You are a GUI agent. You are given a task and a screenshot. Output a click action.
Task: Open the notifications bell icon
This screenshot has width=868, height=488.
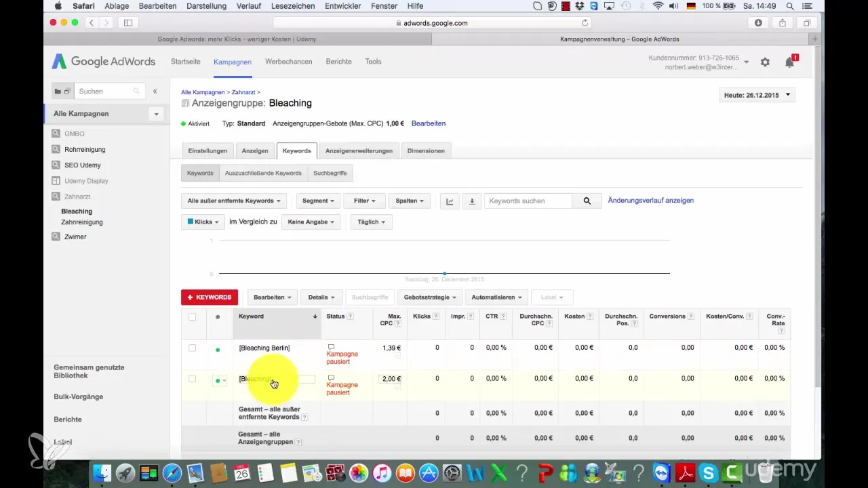[x=789, y=62]
